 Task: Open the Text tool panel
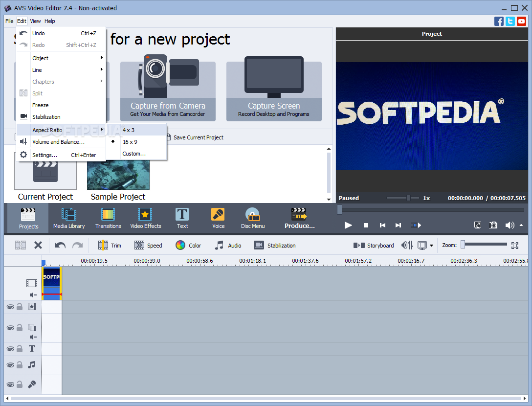(182, 218)
